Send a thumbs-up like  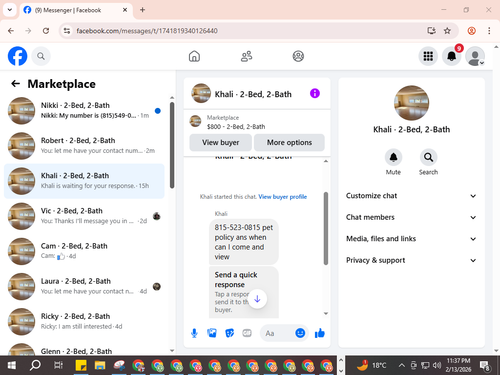(x=320, y=333)
